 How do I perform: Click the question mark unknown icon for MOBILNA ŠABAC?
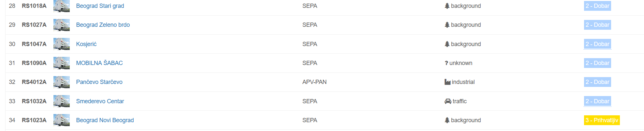(446, 63)
